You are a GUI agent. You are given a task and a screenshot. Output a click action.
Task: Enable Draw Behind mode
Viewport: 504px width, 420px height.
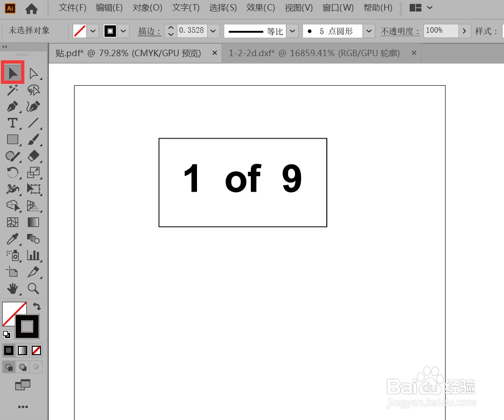coord(23,367)
